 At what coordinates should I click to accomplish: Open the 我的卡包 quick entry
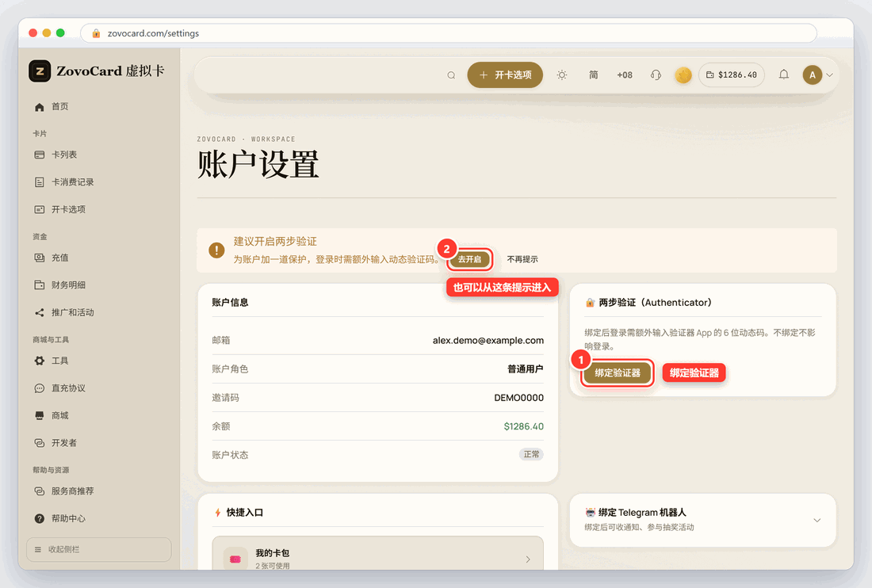pyautogui.click(x=377, y=554)
